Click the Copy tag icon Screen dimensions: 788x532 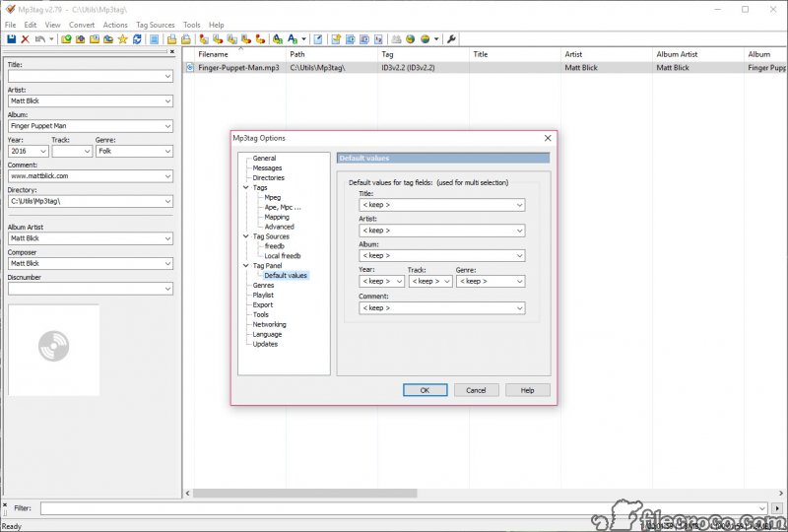tap(171, 39)
